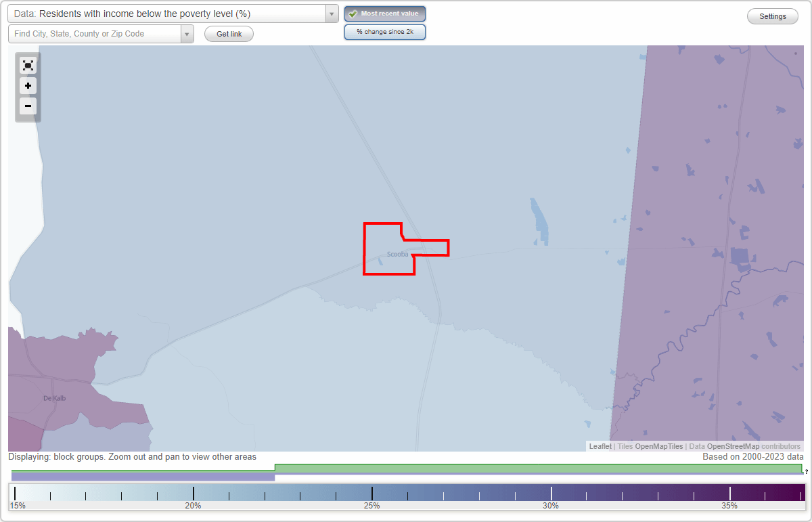Click the Leaflet credit link
The width and height of the screenshot is (812, 522).
tap(600, 446)
